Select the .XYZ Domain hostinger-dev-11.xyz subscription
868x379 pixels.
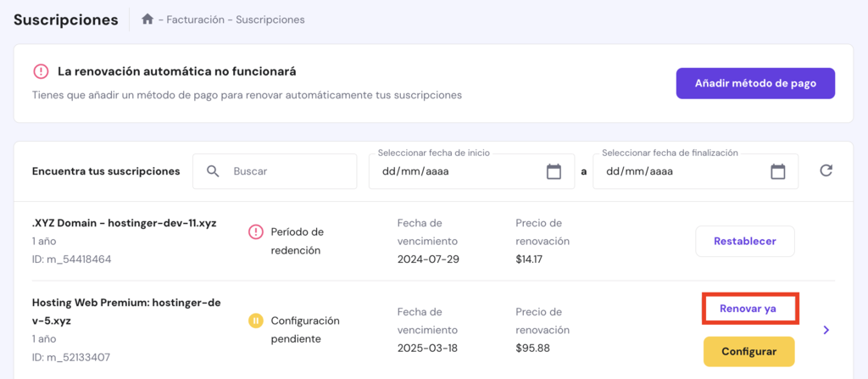[x=124, y=223]
